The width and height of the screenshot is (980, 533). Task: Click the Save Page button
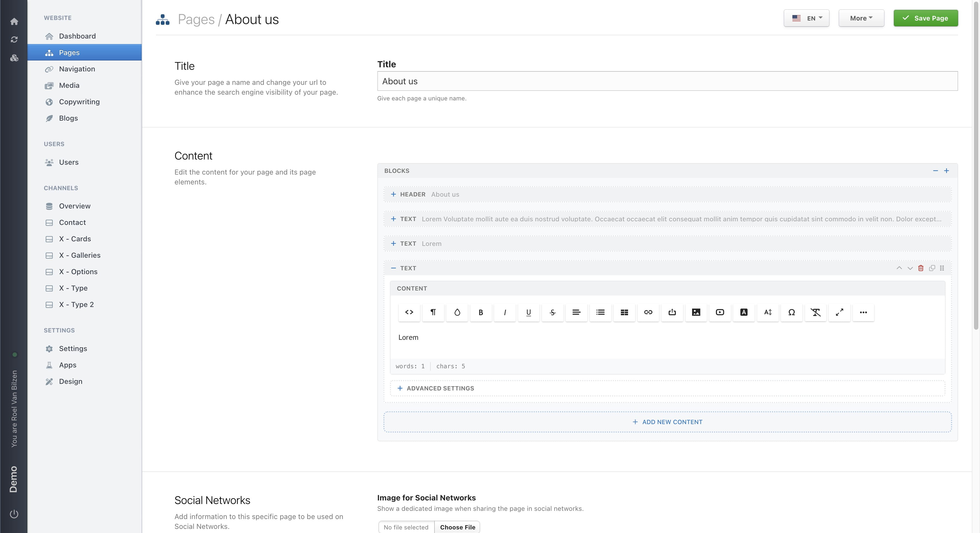pos(925,18)
